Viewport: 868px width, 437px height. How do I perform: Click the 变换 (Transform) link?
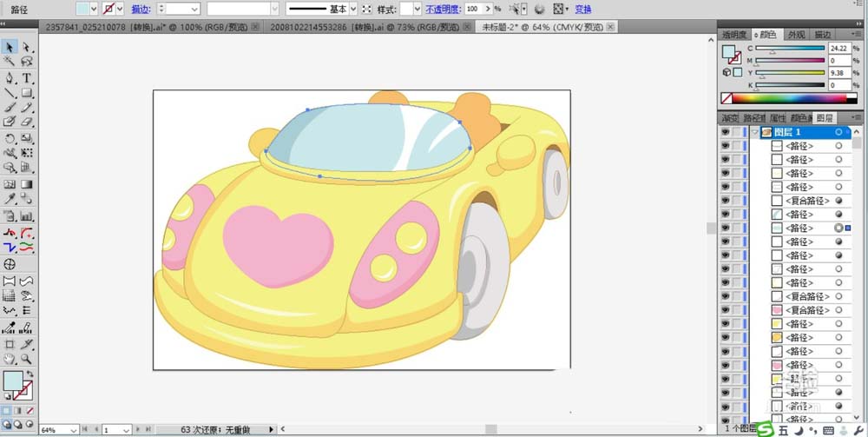(x=583, y=9)
